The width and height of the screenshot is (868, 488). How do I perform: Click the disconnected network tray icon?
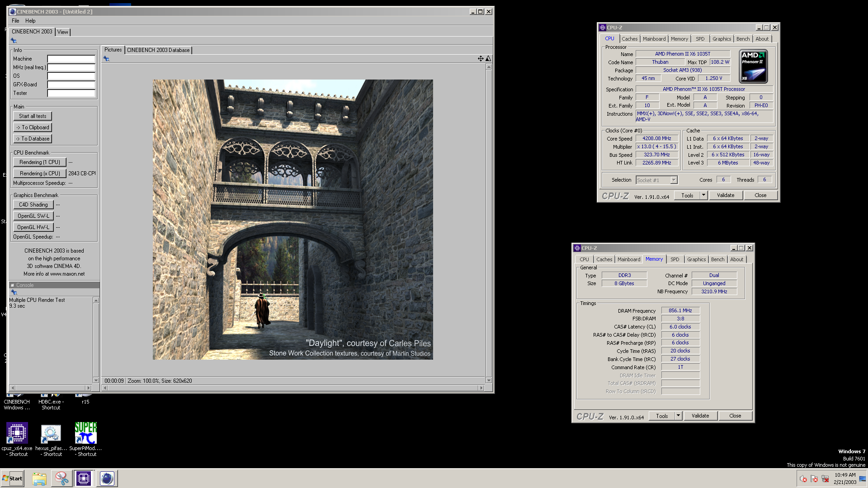click(825, 479)
